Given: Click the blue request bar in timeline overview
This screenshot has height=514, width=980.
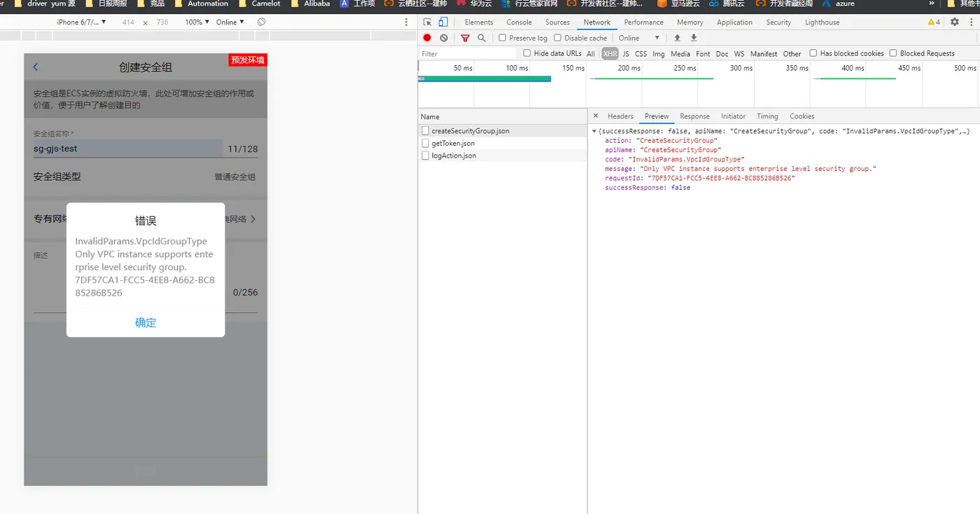Looking at the screenshot, I should click(484, 78).
